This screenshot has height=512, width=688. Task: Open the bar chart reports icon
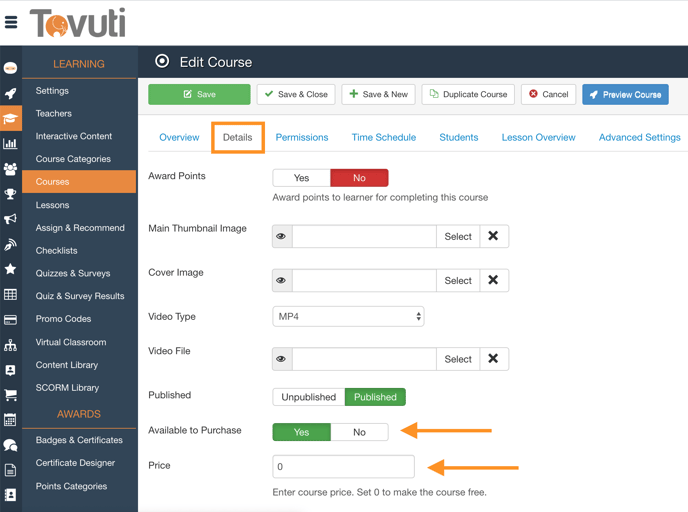[x=11, y=144]
